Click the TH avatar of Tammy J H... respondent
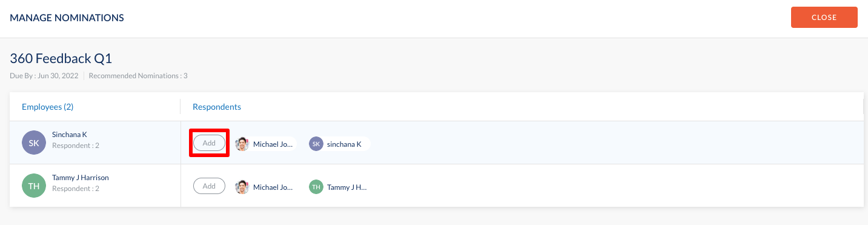 point(316,187)
